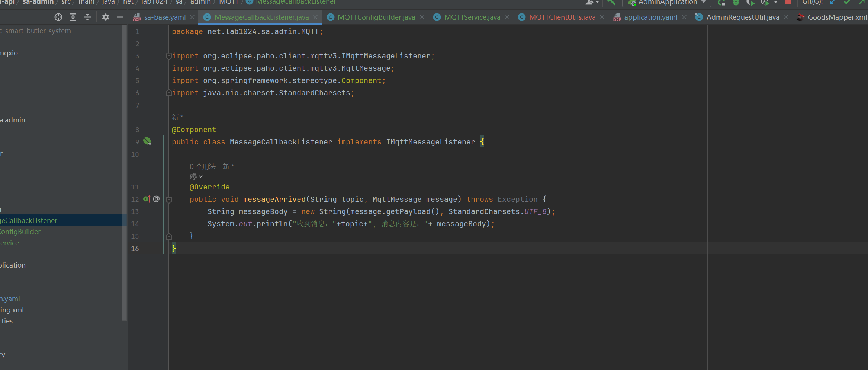
Task: Click line number 16 in the gutter
Action: [x=135, y=248]
